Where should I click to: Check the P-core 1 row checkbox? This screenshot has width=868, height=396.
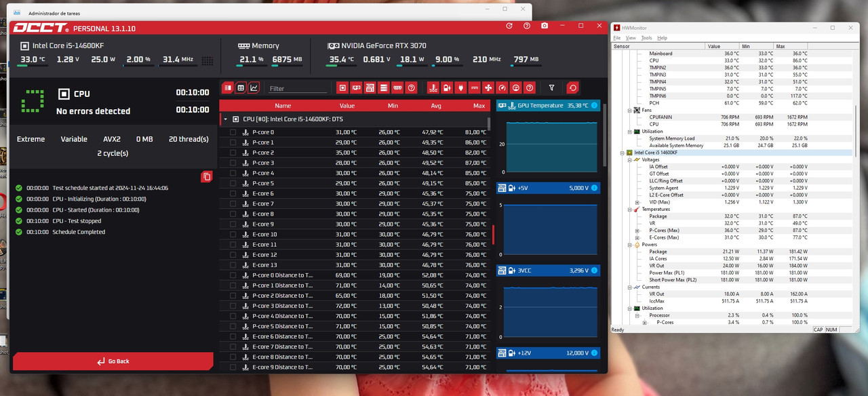[x=233, y=142]
